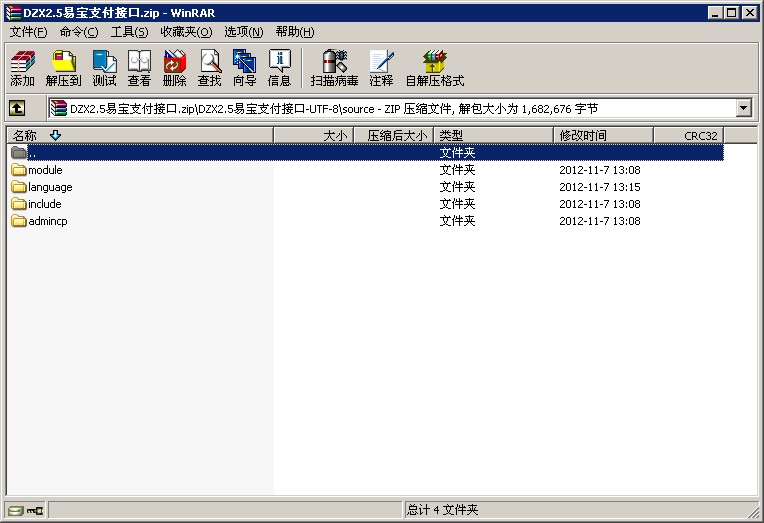Open the 选项(N) menu
This screenshot has width=764, height=523.
tap(244, 32)
